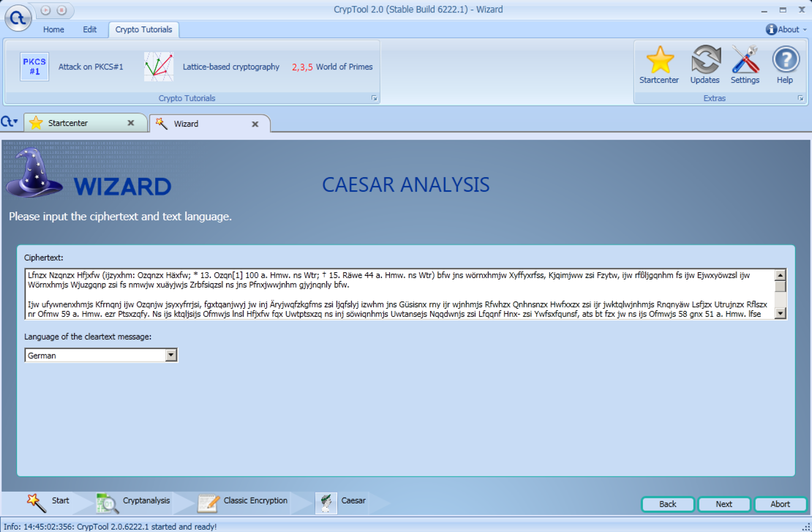This screenshot has height=532, width=812.
Task: Click the stop button in the title bar
Action: (x=61, y=10)
